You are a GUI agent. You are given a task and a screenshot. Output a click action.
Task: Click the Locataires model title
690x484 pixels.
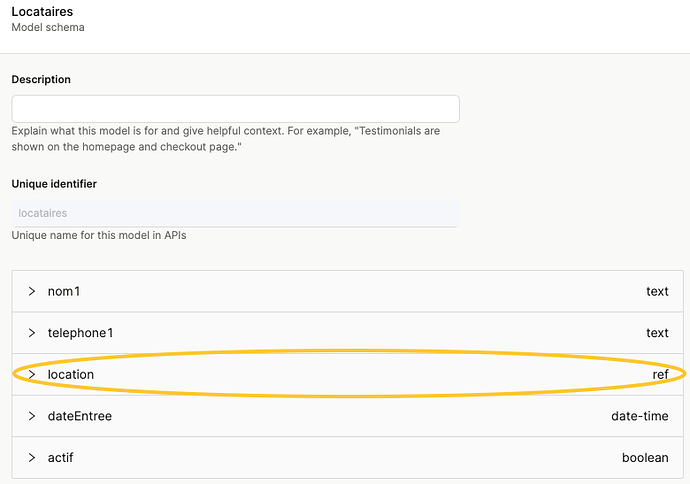tap(44, 11)
